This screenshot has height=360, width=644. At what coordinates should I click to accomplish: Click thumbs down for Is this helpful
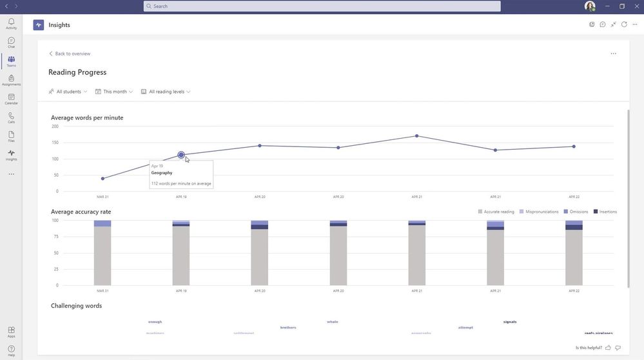(618, 348)
